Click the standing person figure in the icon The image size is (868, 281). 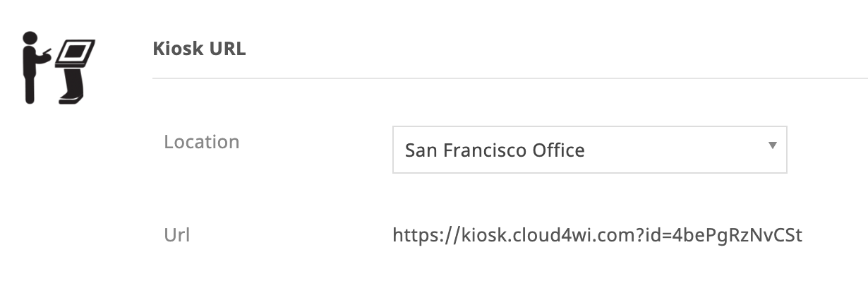tap(32, 68)
